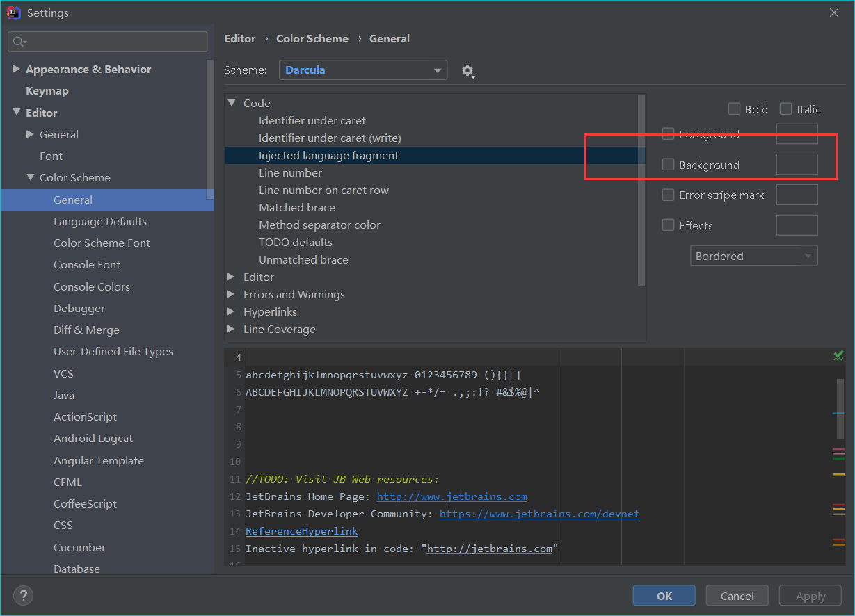Click the Background color swatch

click(x=797, y=164)
